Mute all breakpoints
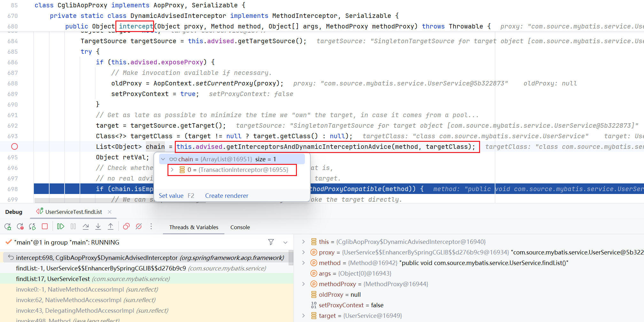The image size is (644, 322). (139, 227)
